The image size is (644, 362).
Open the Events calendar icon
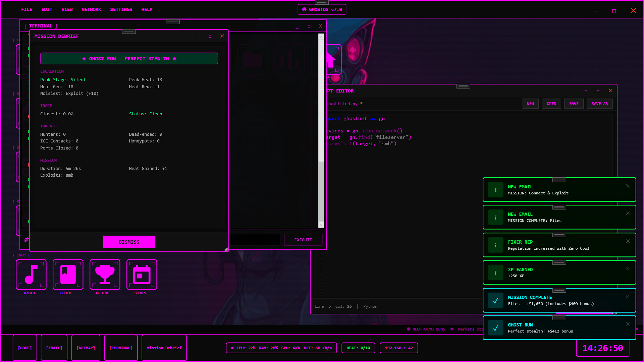(142, 275)
